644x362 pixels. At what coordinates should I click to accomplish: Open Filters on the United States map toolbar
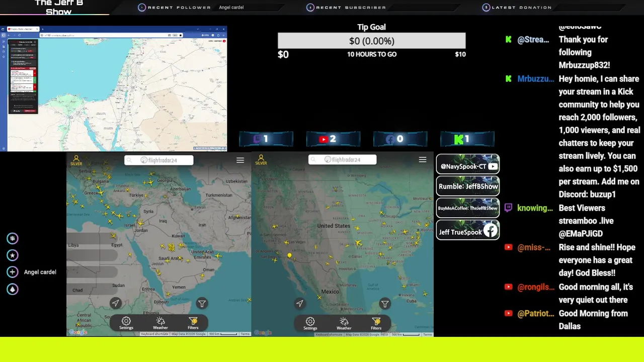click(376, 323)
